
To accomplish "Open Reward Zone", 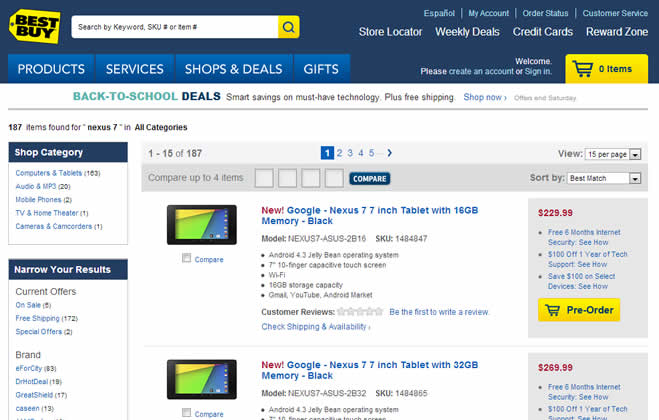I will coord(617,32).
